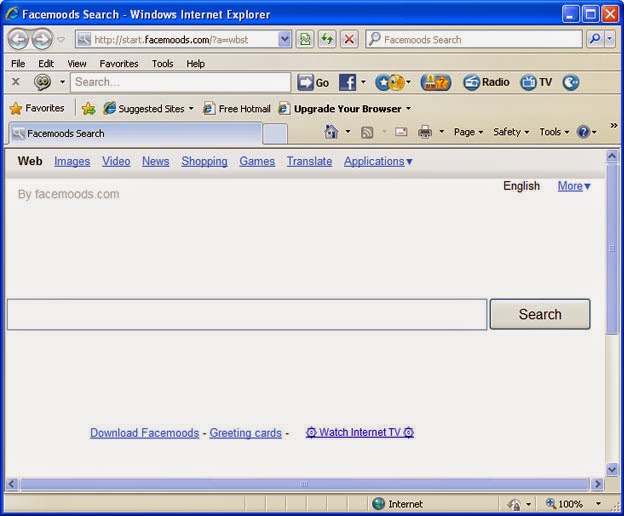Click the Games link
This screenshot has width=624, height=516.
pos(257,162)
